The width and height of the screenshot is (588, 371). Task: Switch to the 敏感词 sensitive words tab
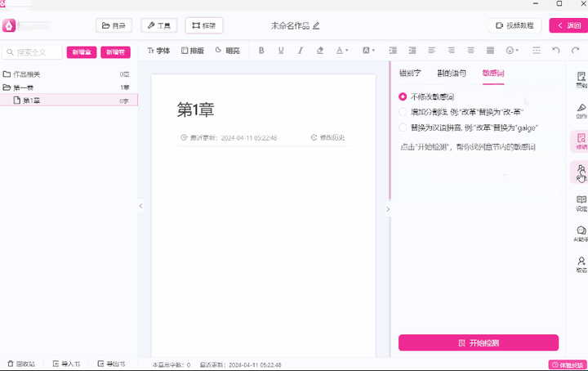[x=493, y=74]
